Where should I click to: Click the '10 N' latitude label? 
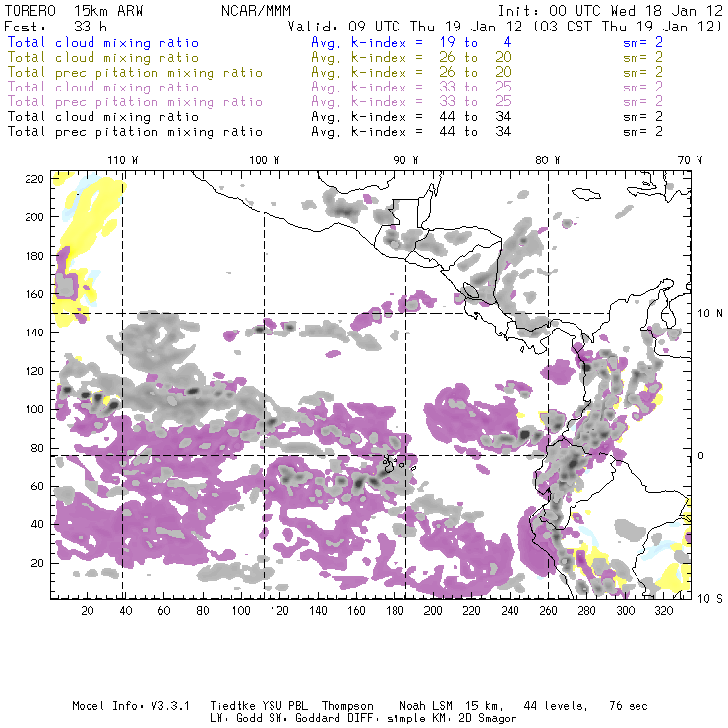[x=710, y=314]
